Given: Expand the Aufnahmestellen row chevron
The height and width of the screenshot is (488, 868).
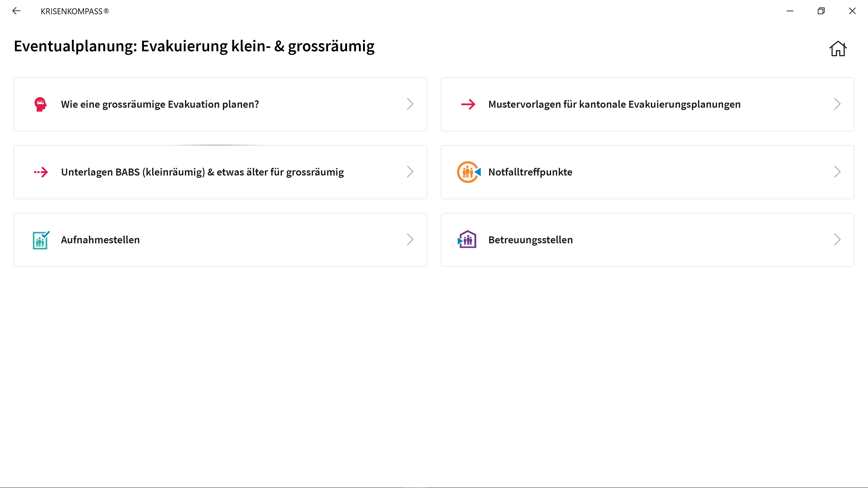Looking at the screenshot, I should [x=410, y=239].
